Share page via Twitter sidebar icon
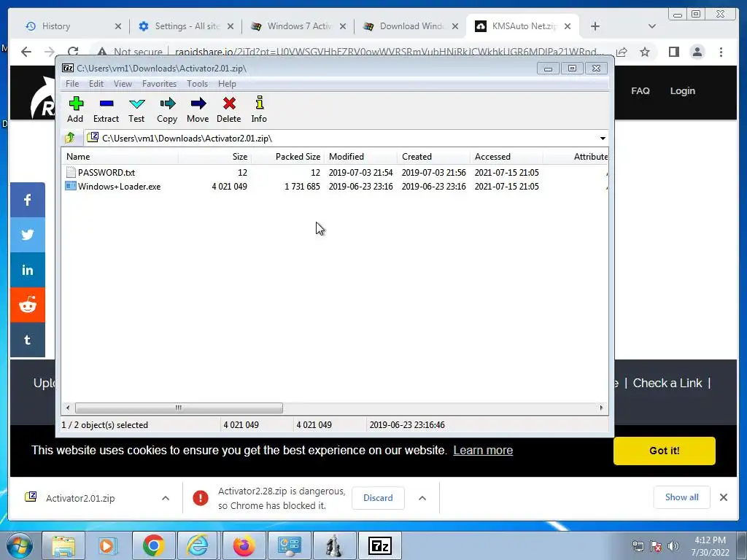747x560 pixels. pos(28,235)
